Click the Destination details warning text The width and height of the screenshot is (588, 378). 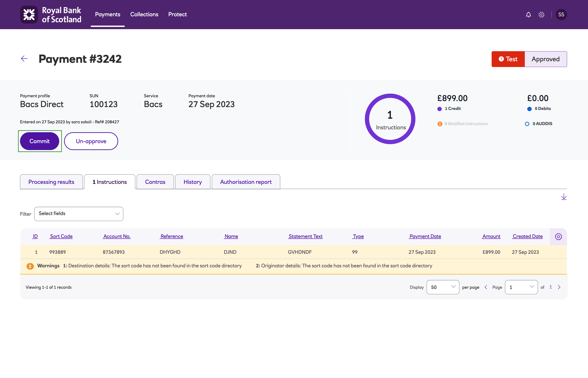click(152, 266)
